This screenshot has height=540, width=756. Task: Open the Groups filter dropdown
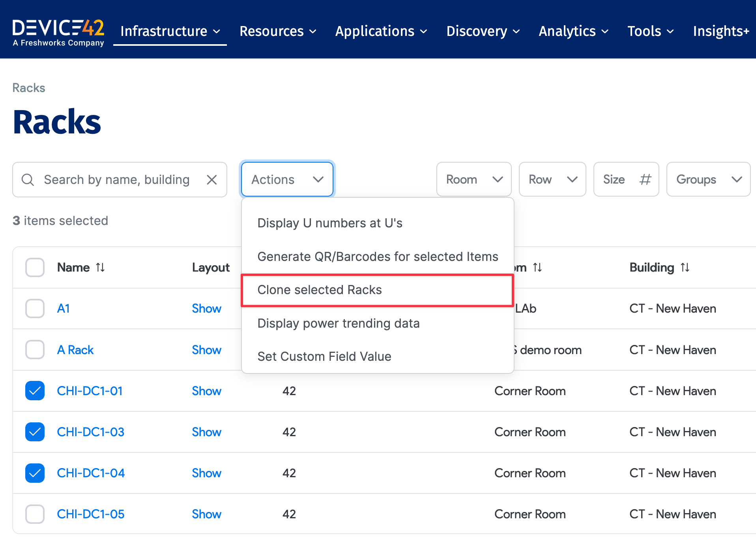coord(708,179)
